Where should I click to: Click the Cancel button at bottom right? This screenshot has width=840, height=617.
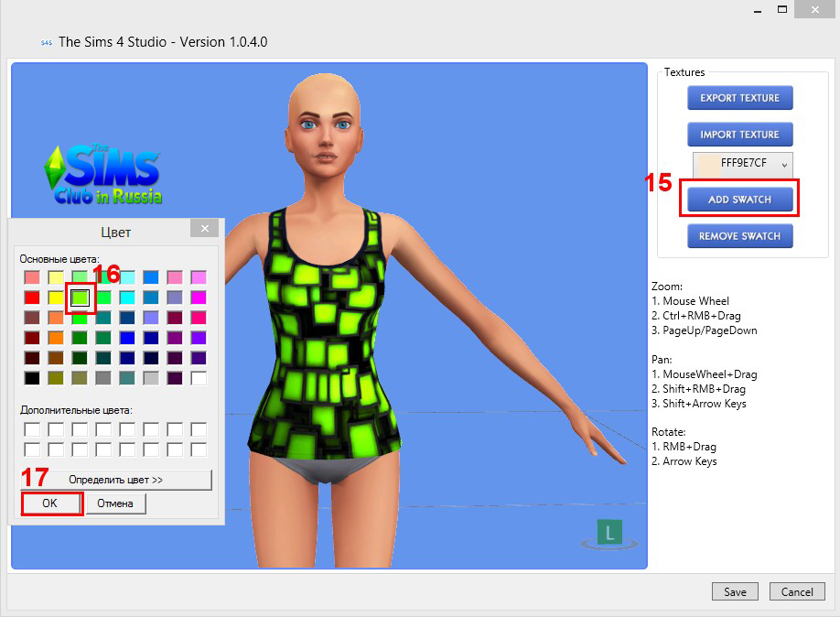[797, 591]
